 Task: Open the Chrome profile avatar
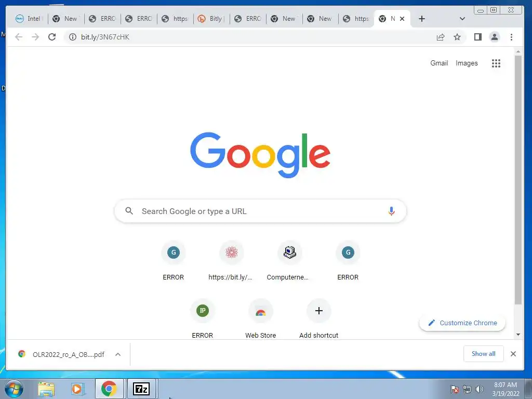[495, 37]
